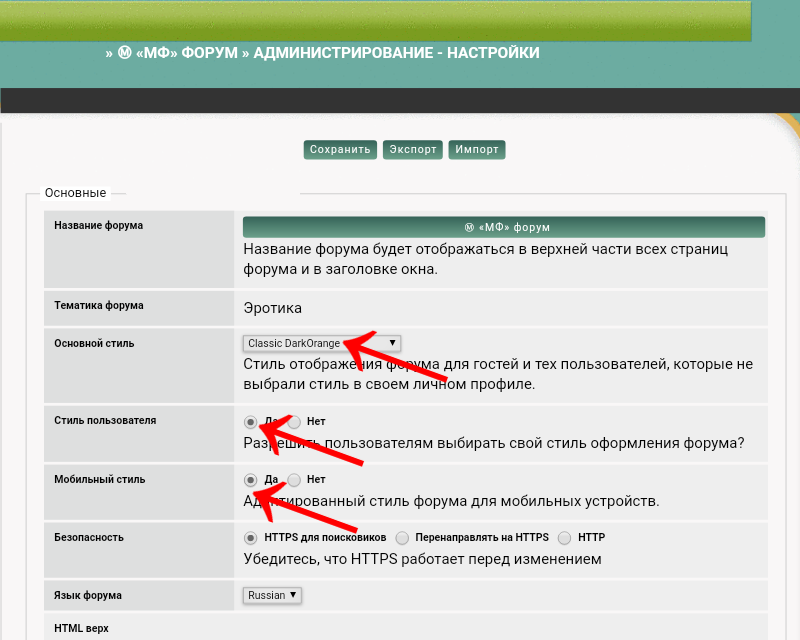Click the Основной стиль label
This screenshot has height=640, width=800.
click(94, 343)
